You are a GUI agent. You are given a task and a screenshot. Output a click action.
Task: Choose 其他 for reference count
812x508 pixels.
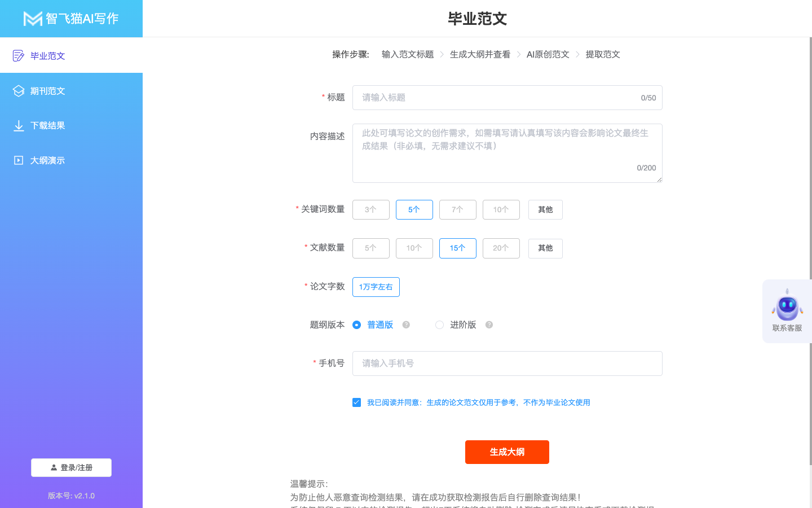pyautogui.click(x=545, y=248)
